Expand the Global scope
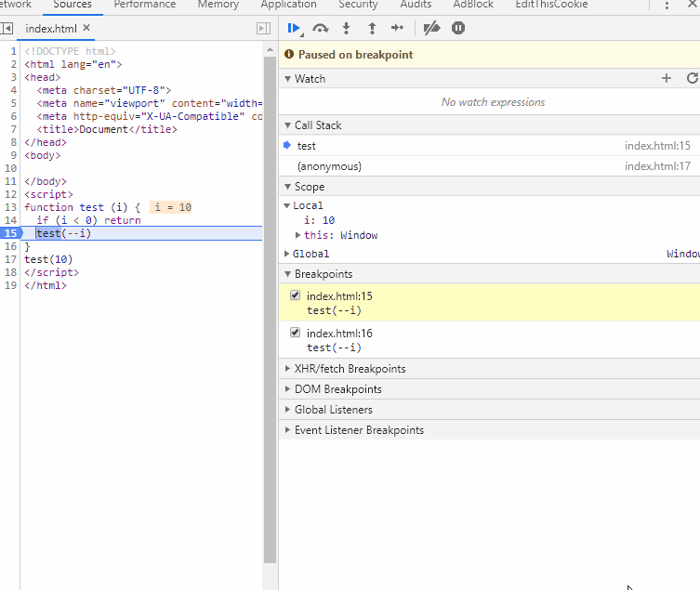 tap(287, 254)
